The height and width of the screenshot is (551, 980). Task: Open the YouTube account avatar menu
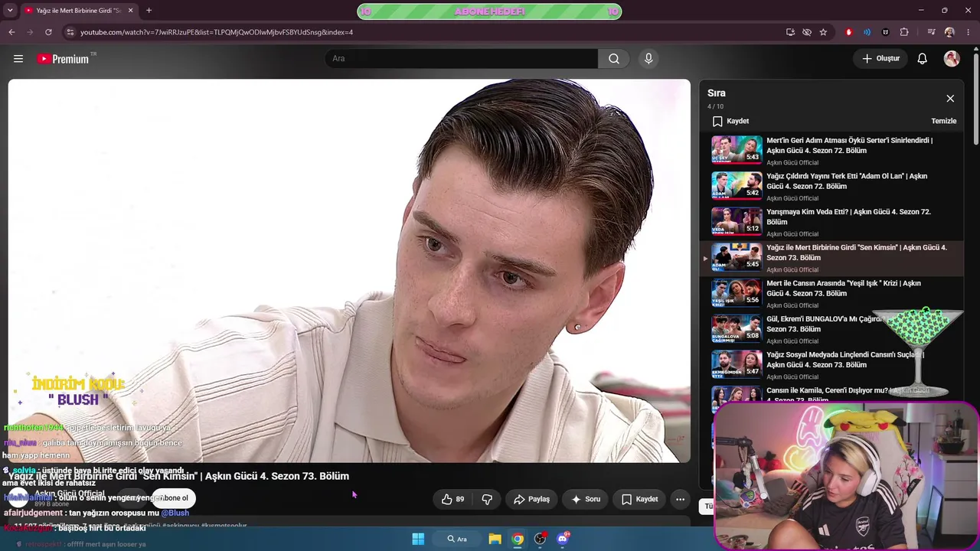(x=952, y=59)
